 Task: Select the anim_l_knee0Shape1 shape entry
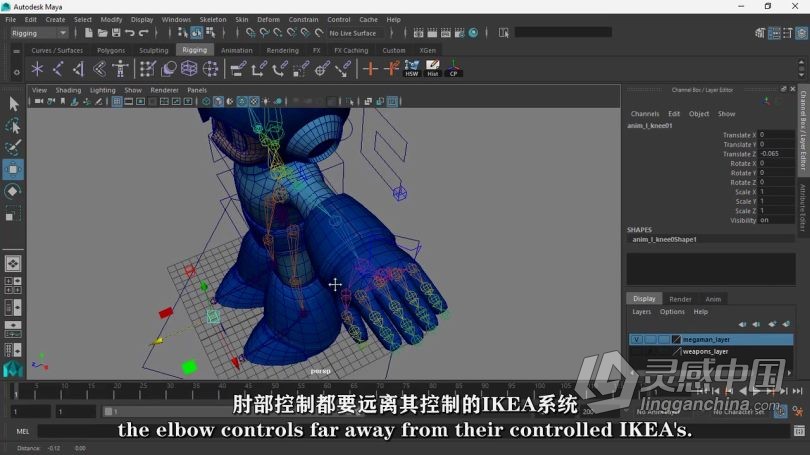coord(664,239)
